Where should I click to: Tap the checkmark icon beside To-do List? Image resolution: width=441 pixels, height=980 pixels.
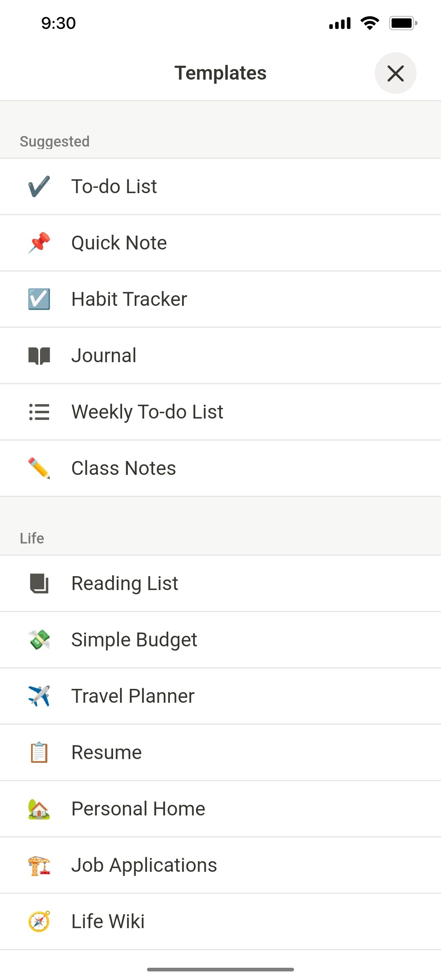[x=39, y=186]
